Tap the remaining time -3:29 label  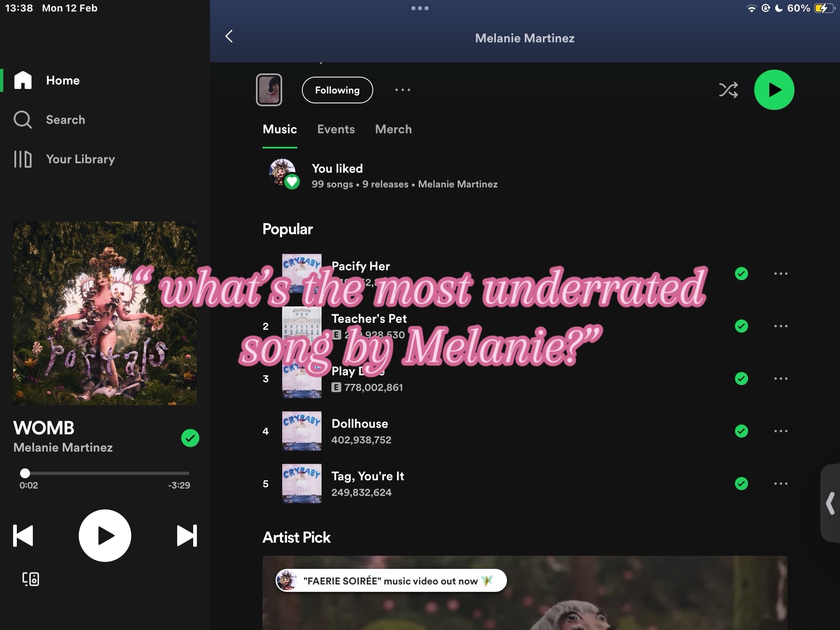[x=179, y=485]
